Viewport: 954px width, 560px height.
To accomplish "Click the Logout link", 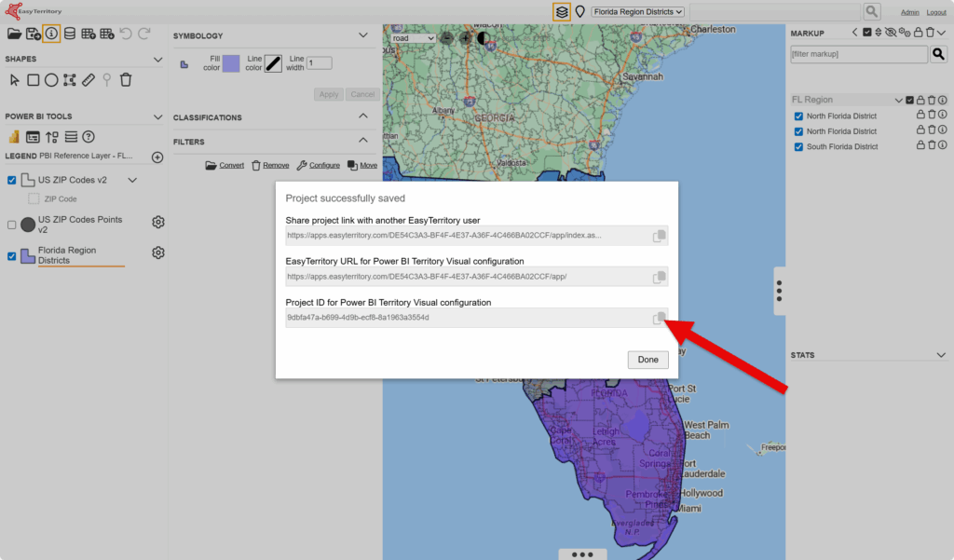I will coord(936,12).
